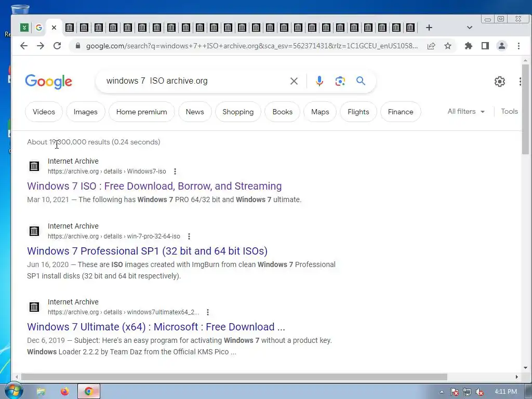Click the browser address bar URL
This screenshot has height=399, width=532.
tap(252, 46)
